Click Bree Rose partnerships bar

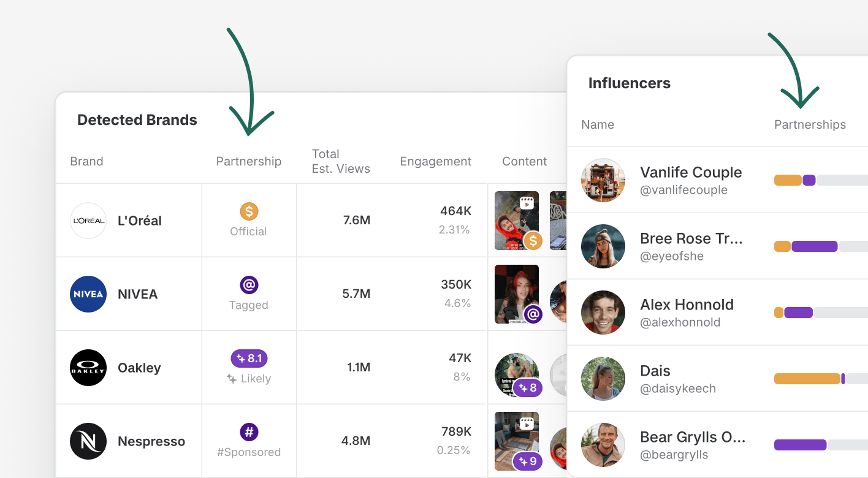pyautogui.click(x=821, y=246)
